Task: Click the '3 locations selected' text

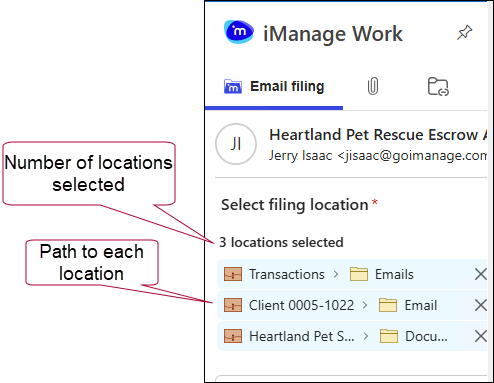Action: tap(281, 242)
